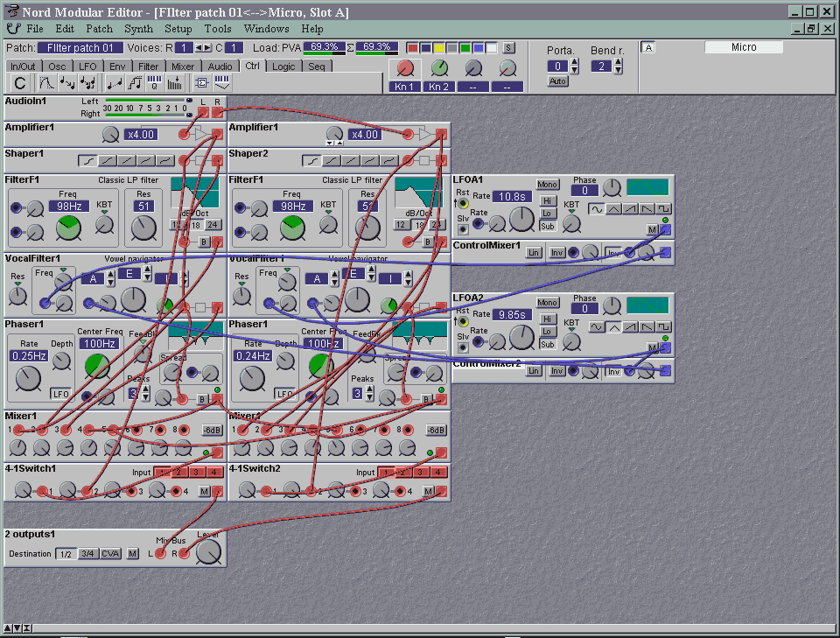The image size is (840, 638).
Task: Click the Nord Modular icon beside the File menu
Action: 14,28
